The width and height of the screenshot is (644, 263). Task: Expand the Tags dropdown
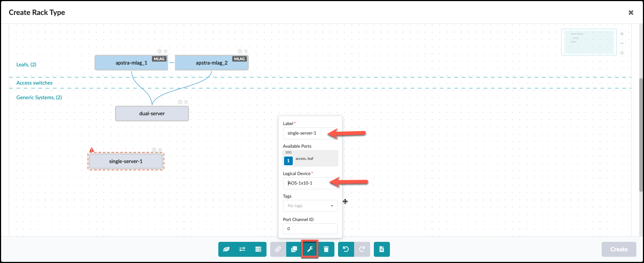click(310, 206)
